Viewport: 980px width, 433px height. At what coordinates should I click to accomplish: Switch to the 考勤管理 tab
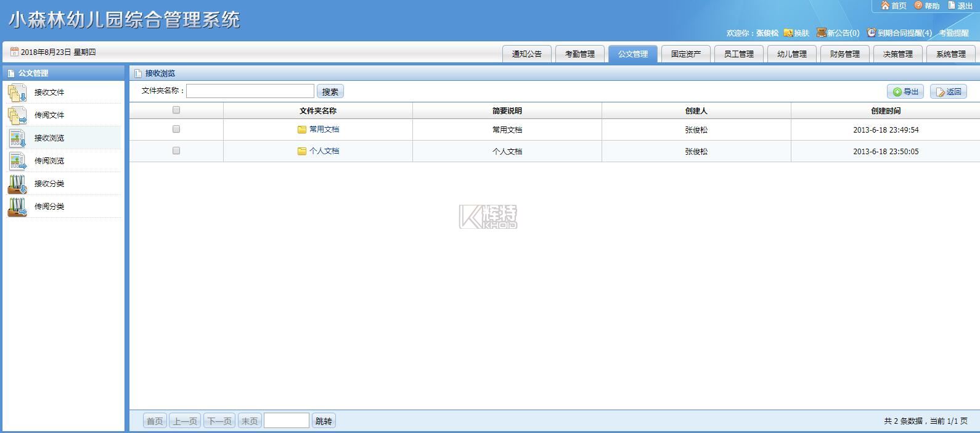tap(579, 54)
